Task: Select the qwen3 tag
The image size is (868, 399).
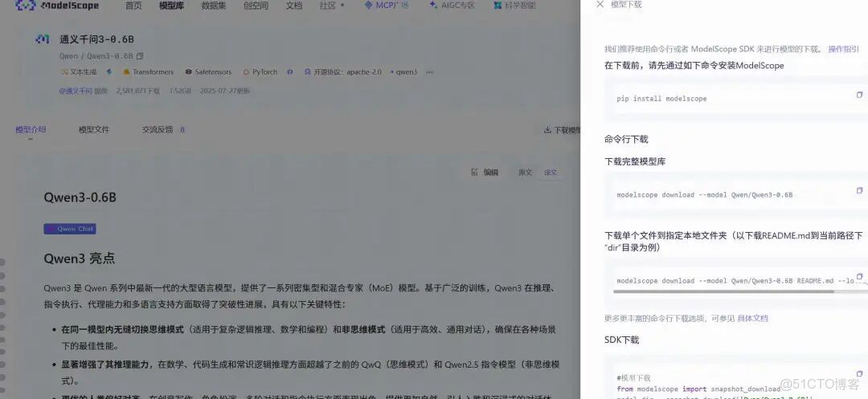Action: (x=404, y=71)
